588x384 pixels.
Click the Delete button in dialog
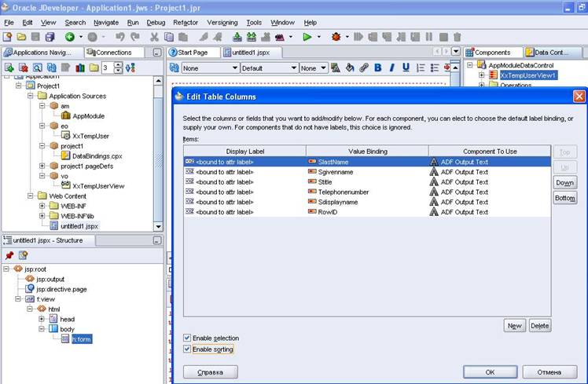tap(539, 326)
